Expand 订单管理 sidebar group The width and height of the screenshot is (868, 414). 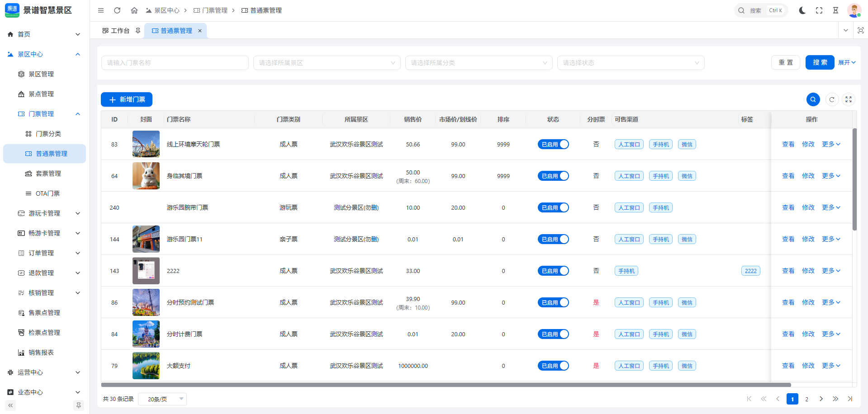tap(45, 253)
